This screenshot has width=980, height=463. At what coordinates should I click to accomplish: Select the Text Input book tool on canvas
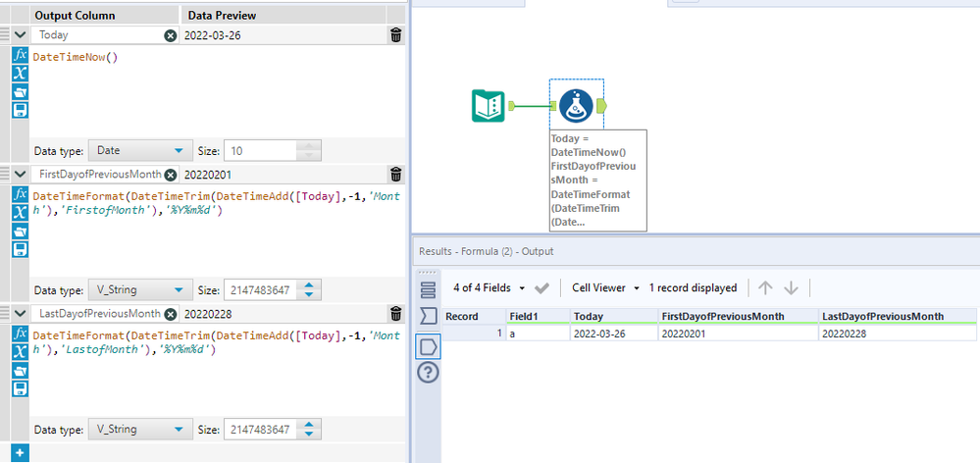click(x=488, y=105)
